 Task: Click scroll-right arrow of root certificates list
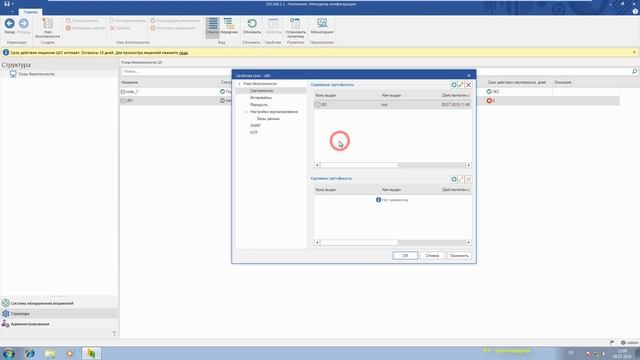click(468, 243)
